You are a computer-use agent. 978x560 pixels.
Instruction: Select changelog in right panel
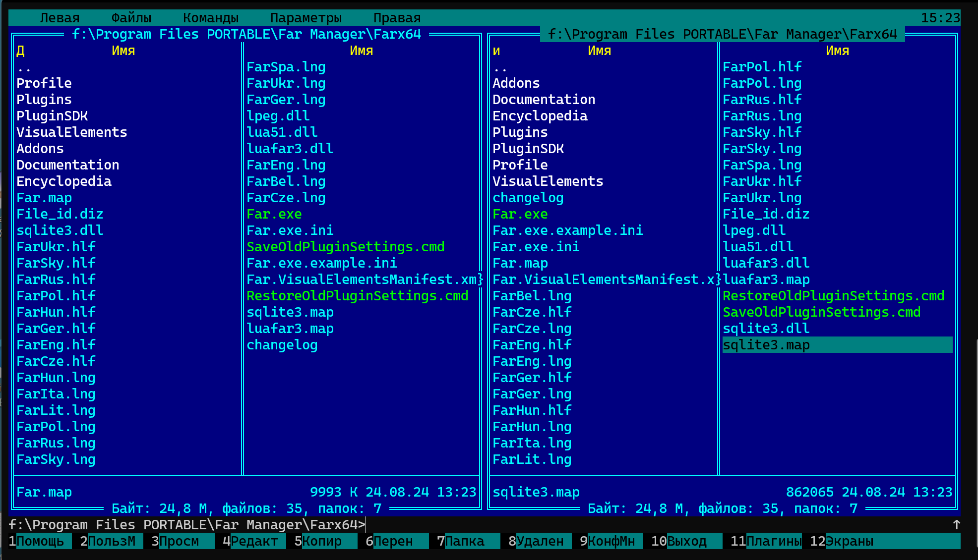click(x=528, y=198)
